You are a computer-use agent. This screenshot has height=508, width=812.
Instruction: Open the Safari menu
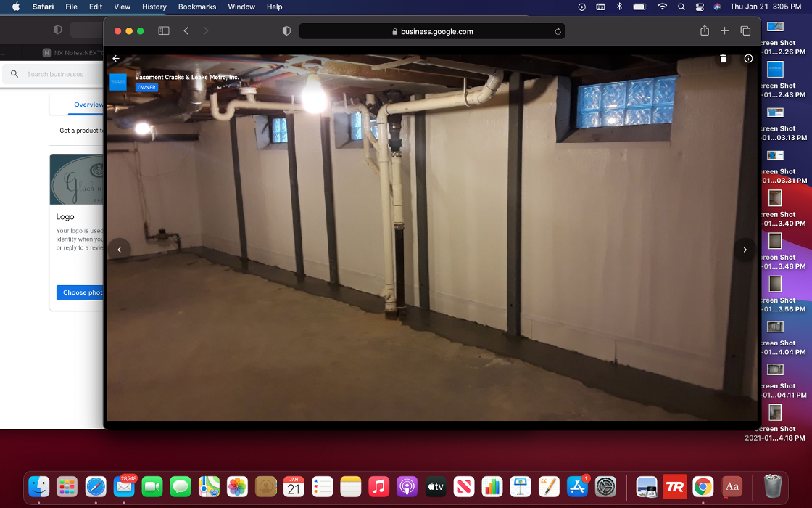(x=43, y=7)
